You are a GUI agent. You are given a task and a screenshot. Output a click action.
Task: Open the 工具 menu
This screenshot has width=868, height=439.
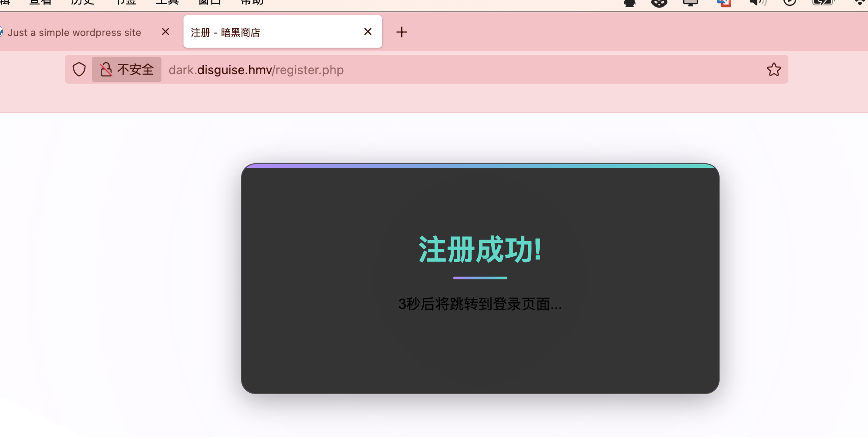point(167,2)
